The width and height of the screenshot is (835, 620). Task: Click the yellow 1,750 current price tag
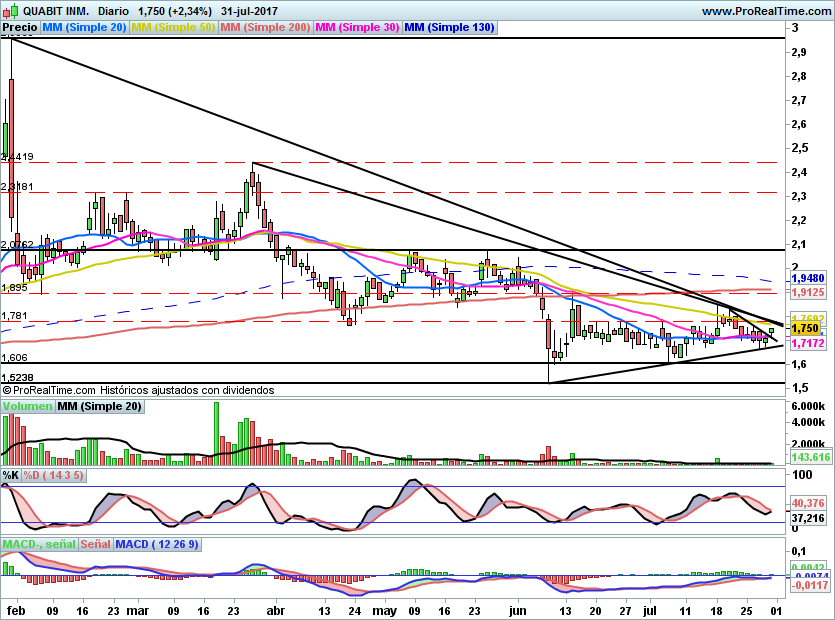pos(808,329)
